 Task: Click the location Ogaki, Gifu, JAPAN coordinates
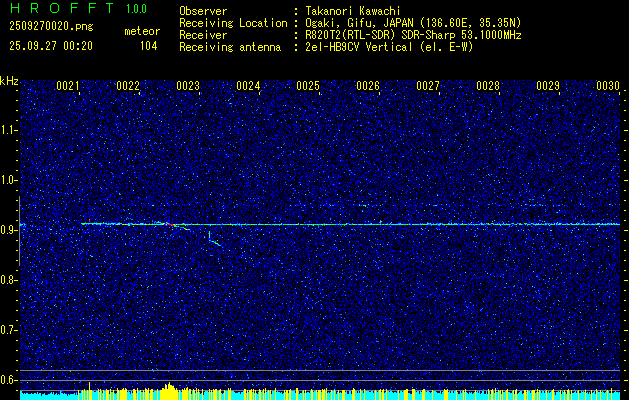tap(414, 23)
